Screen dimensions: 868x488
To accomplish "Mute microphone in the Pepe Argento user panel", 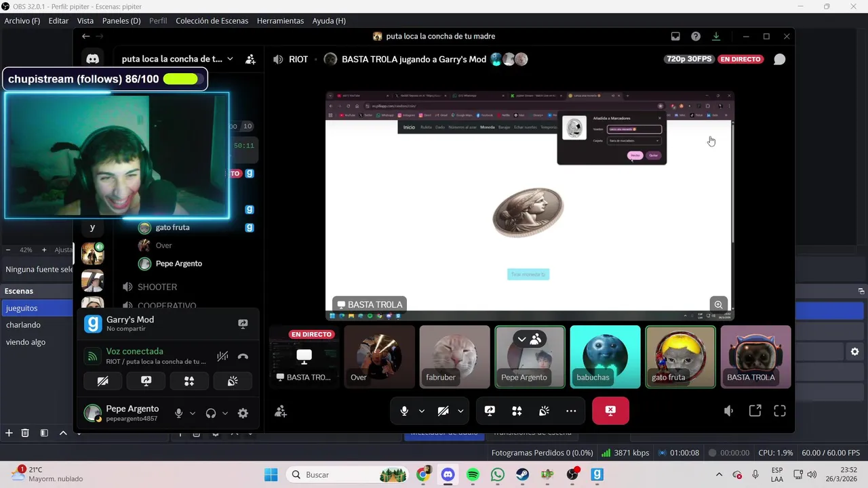I will coord(179,413).
